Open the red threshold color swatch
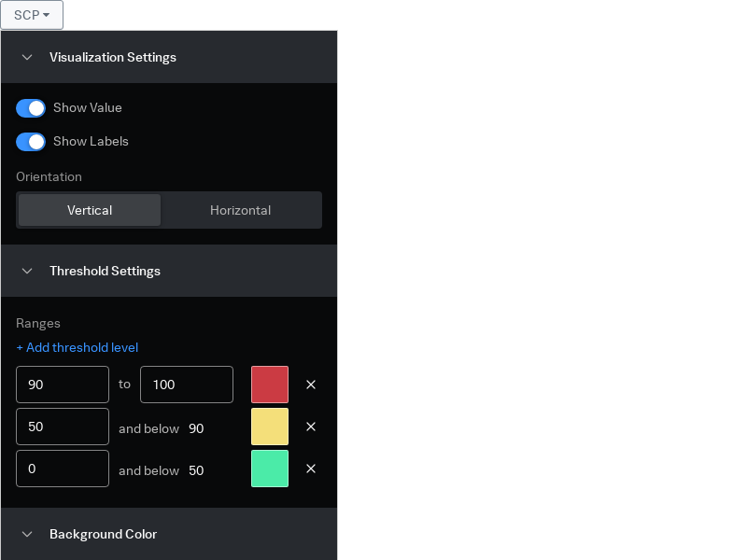 (270, 385)
